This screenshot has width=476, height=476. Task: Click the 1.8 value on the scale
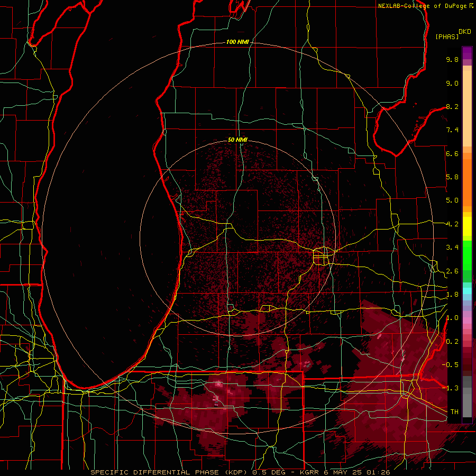pyautogui.click(x=452, y=295)
